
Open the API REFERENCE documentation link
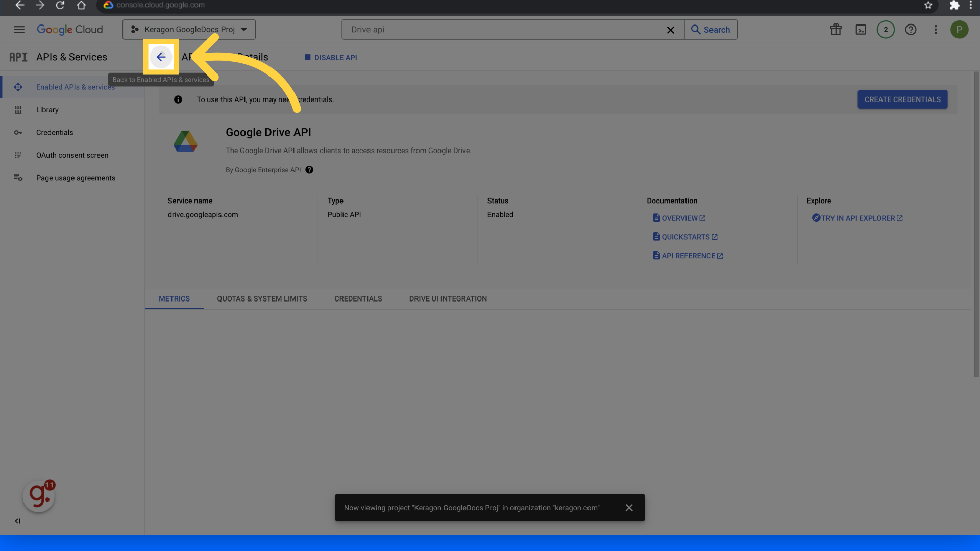688,256
